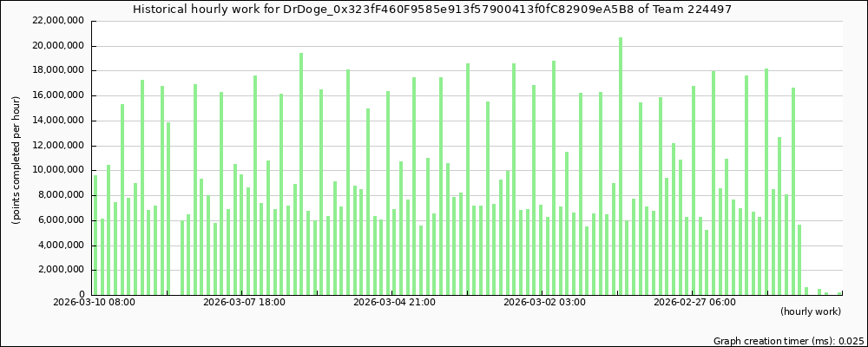Click the 2026-03-07 18:00 x-axis label
Viewport: 868px width, 347px height.
(244, 302)
